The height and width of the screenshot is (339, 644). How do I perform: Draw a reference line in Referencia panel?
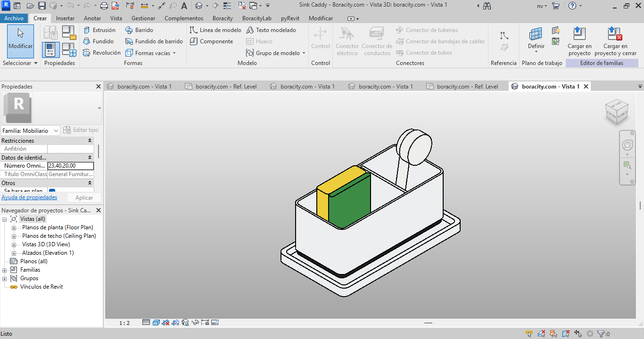tap(504, 36)
